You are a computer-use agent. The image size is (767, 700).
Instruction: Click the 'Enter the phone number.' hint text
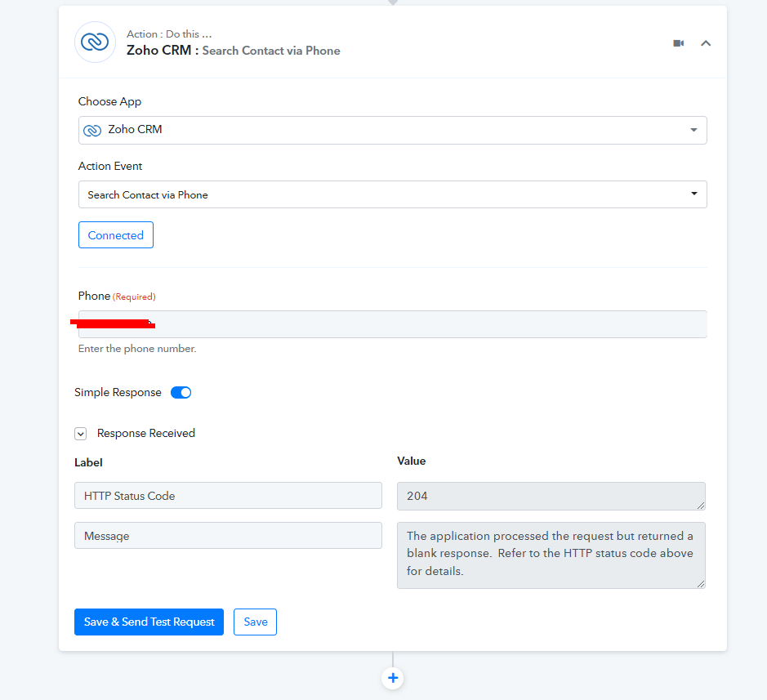[137, 348]
